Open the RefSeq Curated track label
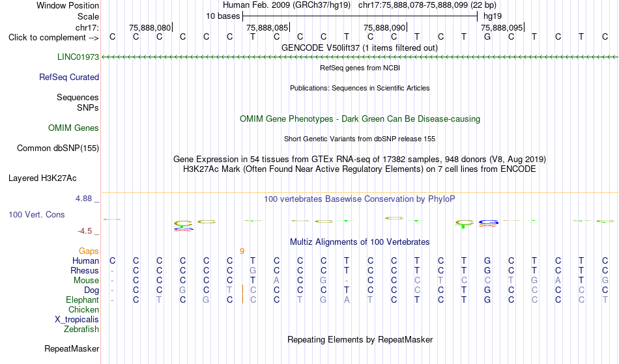 [68, 77]
